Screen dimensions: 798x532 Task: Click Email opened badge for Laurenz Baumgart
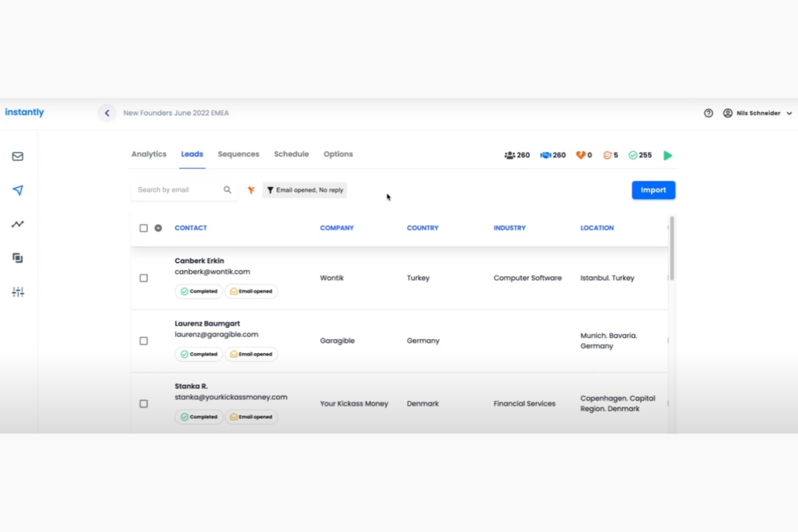tap(251, 354)
